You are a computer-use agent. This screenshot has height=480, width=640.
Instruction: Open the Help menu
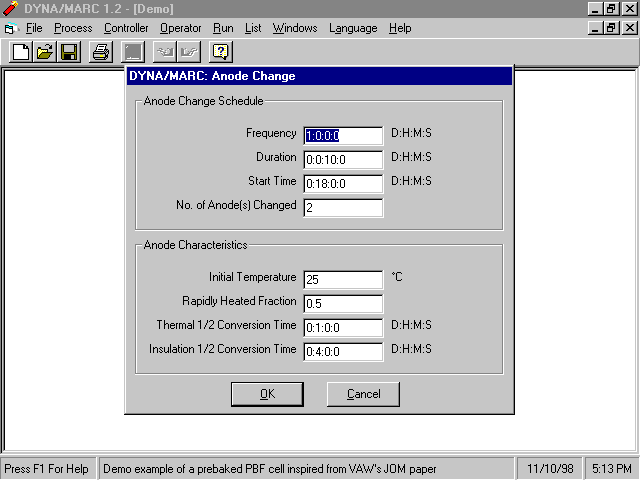click(400, 28)
